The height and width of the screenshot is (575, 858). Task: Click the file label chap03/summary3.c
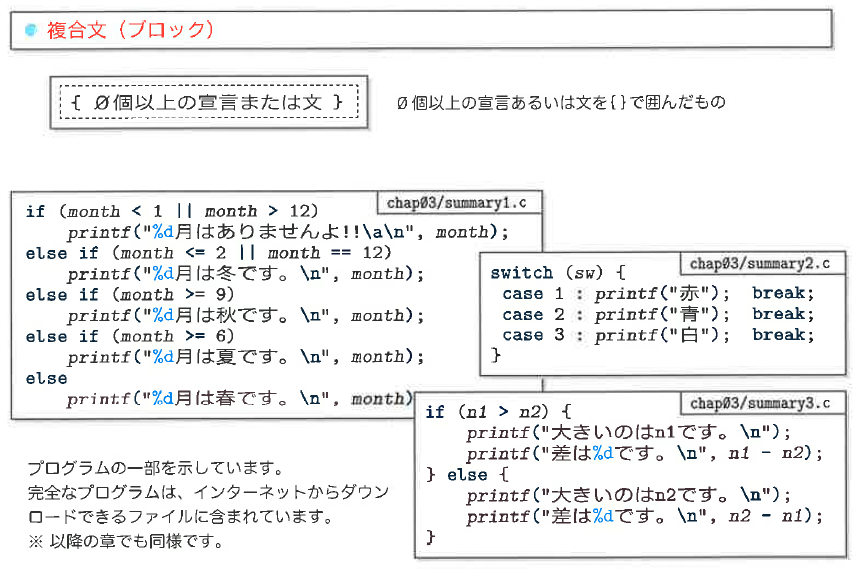point(760,403)
